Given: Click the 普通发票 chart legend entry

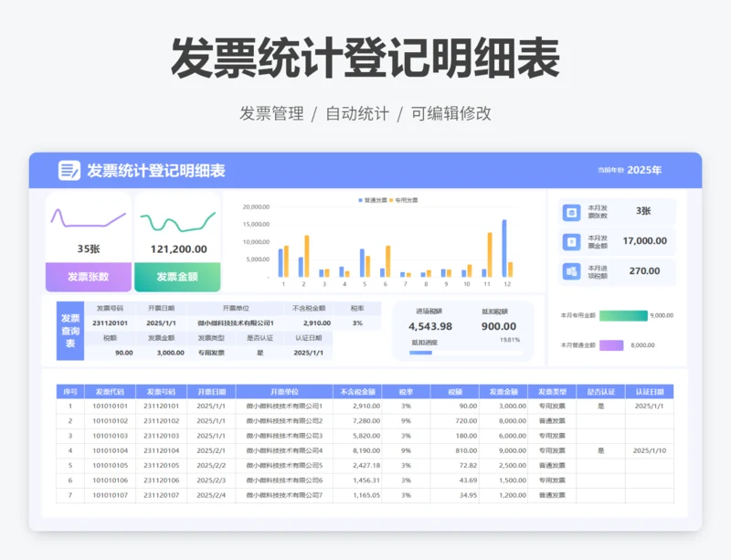Looking at the screenshot, I should click(373, 200).
